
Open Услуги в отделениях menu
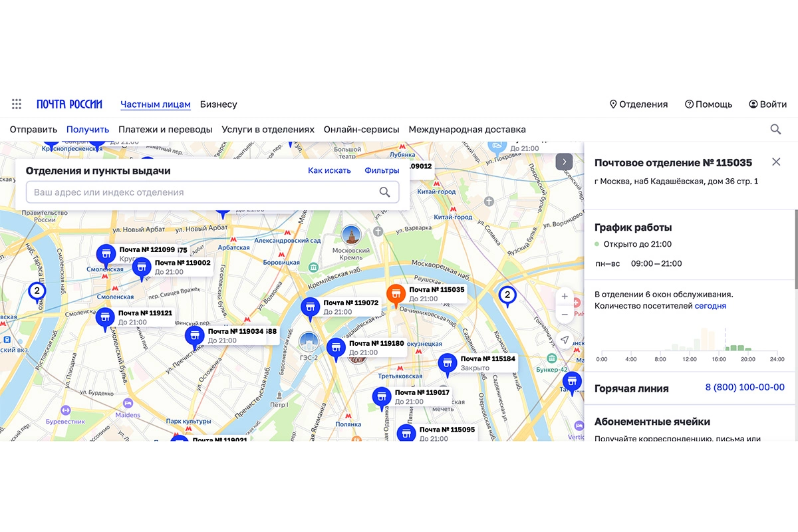click(x=268, y=130)
